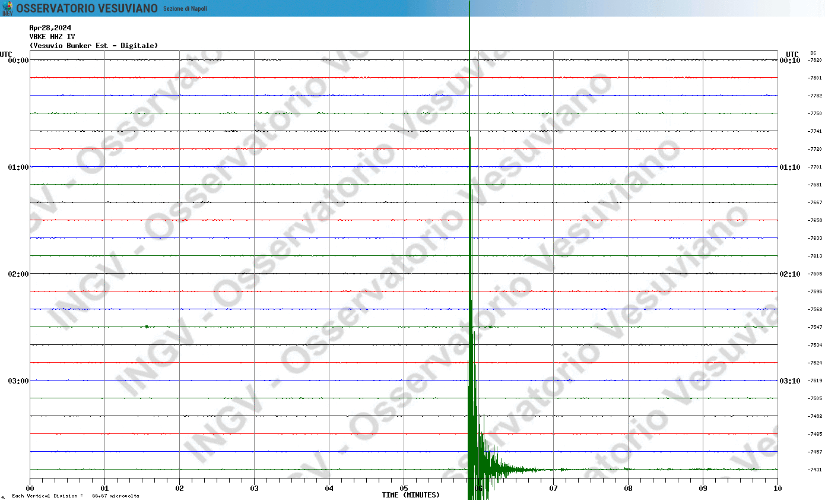This screenshot has width=825, height=504.
Task: Click the DC value -7562
Action: (x=815, y=309)
